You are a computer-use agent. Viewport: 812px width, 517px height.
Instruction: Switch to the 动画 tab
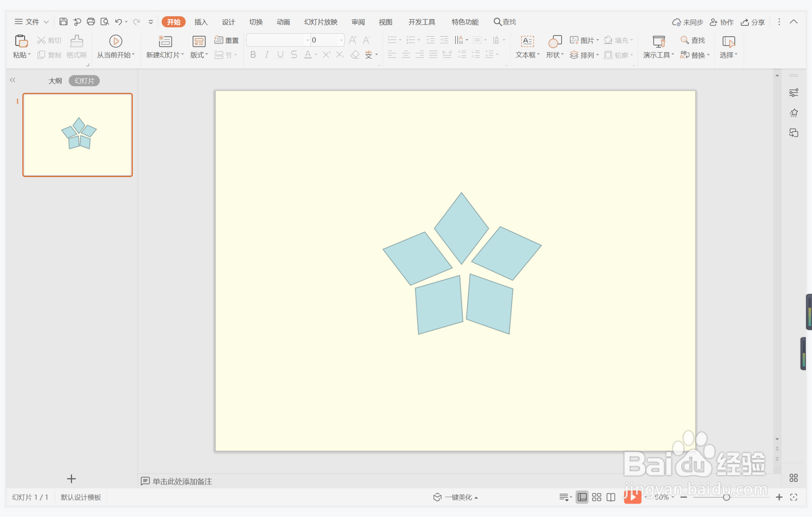pos(283,22)
